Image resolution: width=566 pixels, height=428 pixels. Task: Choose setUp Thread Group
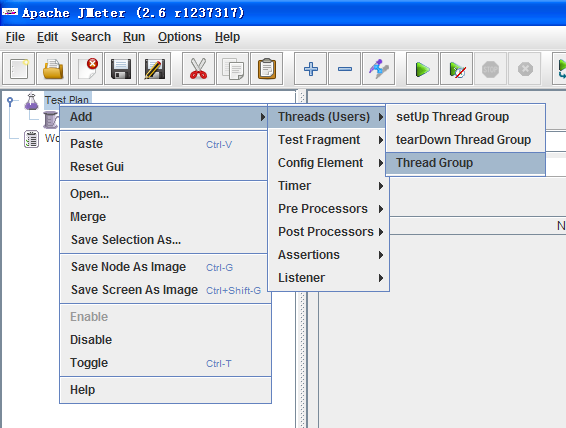[465, 117]
